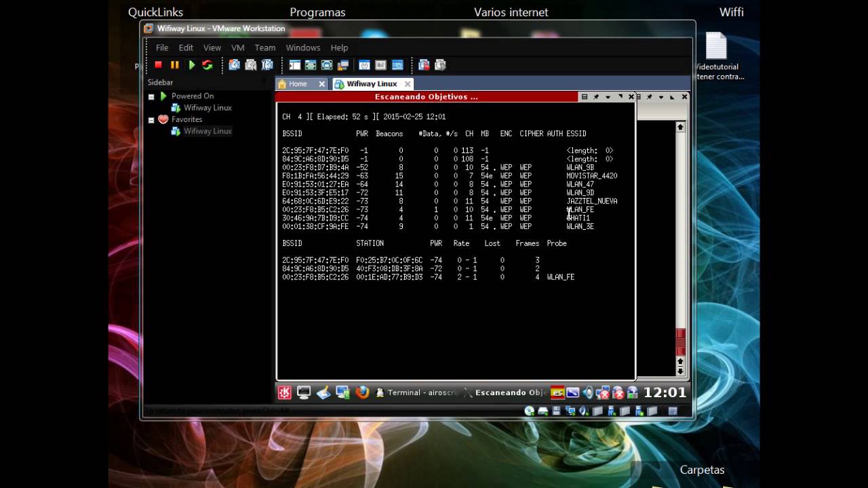Switch to the Home tab
The width and height of the screenshot is (868, 488).
coord(298,84)
